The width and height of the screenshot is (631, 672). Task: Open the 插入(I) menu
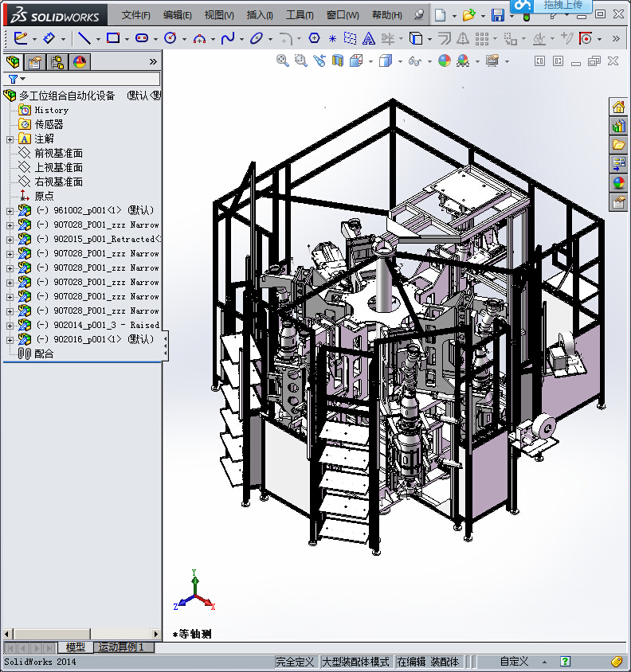[260, 15]
